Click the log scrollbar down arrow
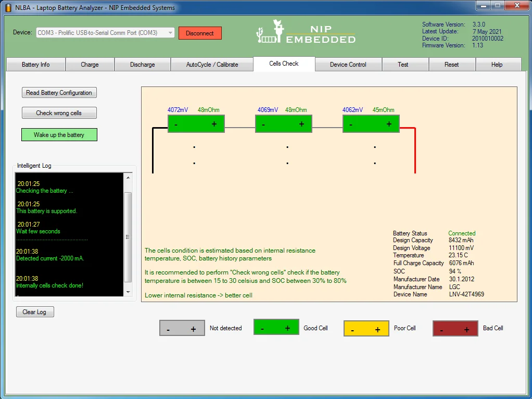The height and width of the screenshot is (399, 532). pos(128,292)
